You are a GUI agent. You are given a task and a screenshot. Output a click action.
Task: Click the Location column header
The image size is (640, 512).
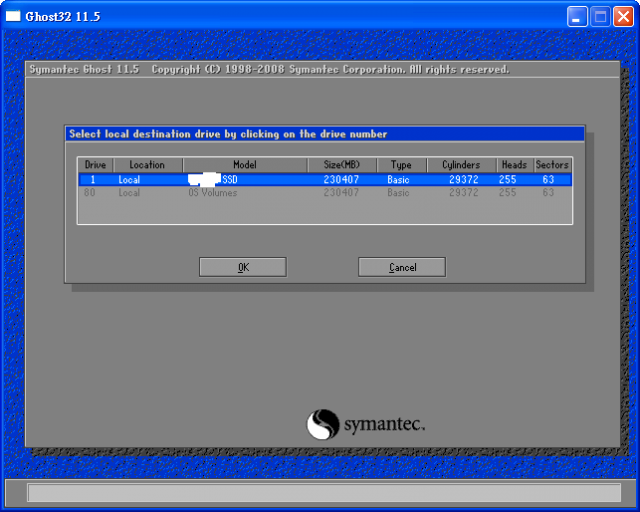147,165
